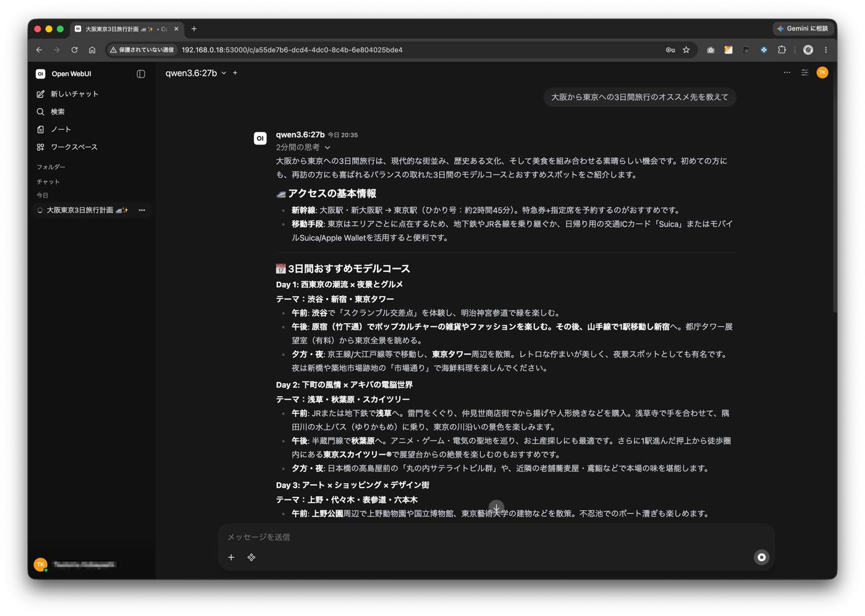The image size is (865, 616).
Task: Click the テーマ：浅草・秋葉原・スカイツリー line
Action: click(x=343, y=400)
